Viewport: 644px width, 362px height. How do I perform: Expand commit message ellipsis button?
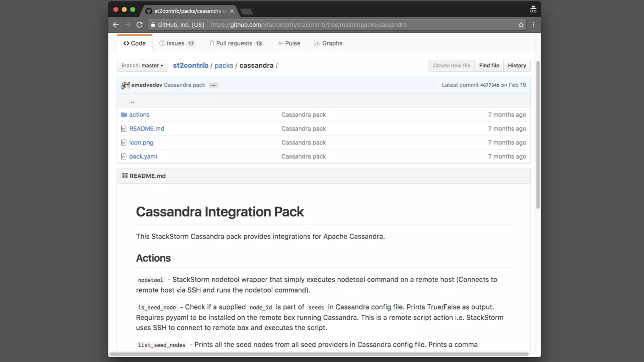(x=213, y=85)
